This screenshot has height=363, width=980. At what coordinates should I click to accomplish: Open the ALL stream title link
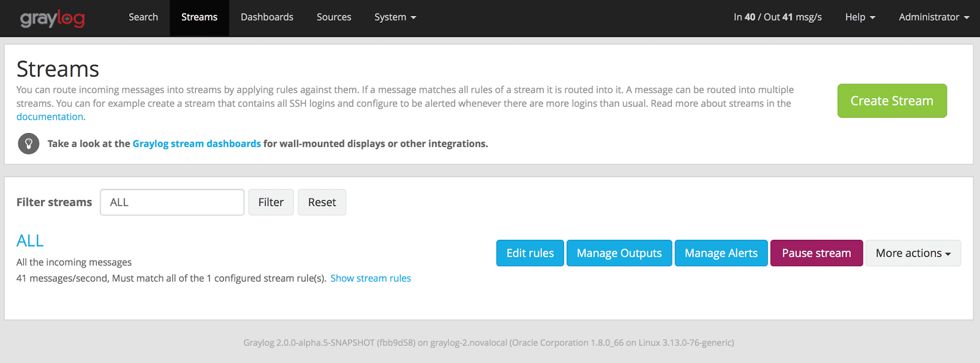30,241
